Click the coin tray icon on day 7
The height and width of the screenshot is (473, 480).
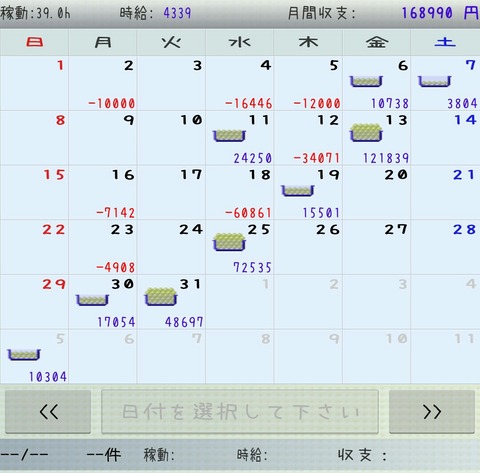tap(434, 81)
